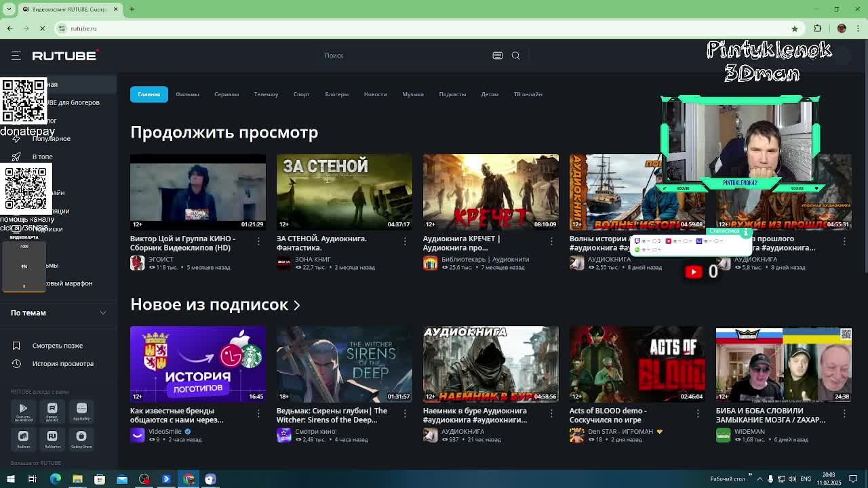Open the ЭГОИСТ channel

pyautogui.click(x=161, y=259)
